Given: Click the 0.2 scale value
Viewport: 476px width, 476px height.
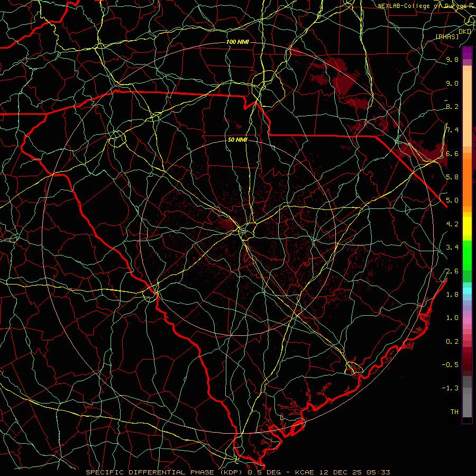Looking at the screenshot, I should pos(452,342).
